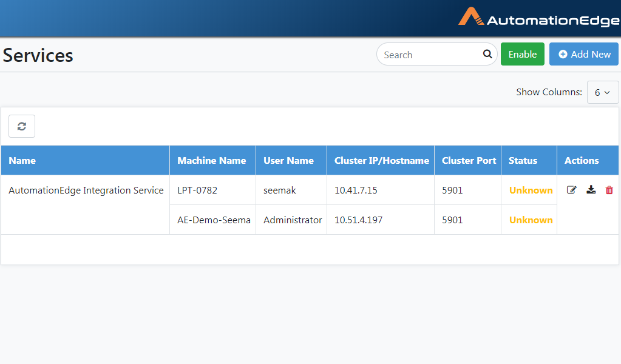
Task: Delete the AutomationEdge Integration Service entry
Action: (x=609, y=190)
